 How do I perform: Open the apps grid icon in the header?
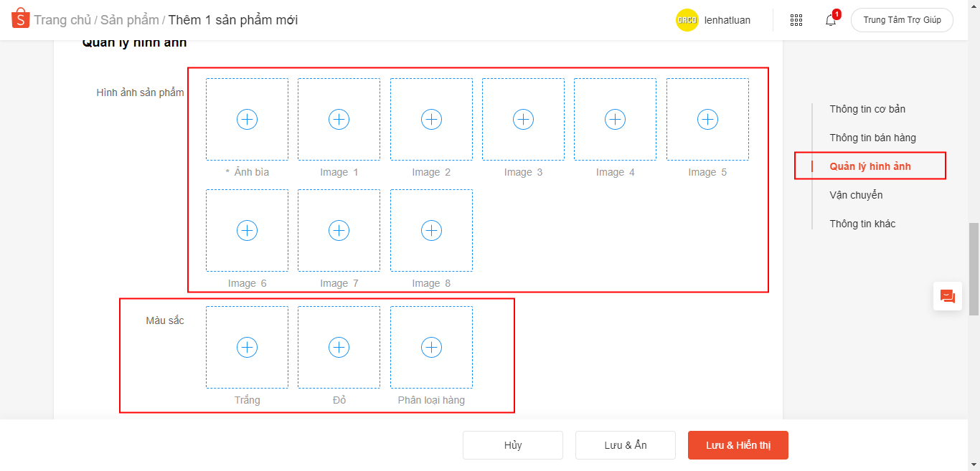pos(796,19)
